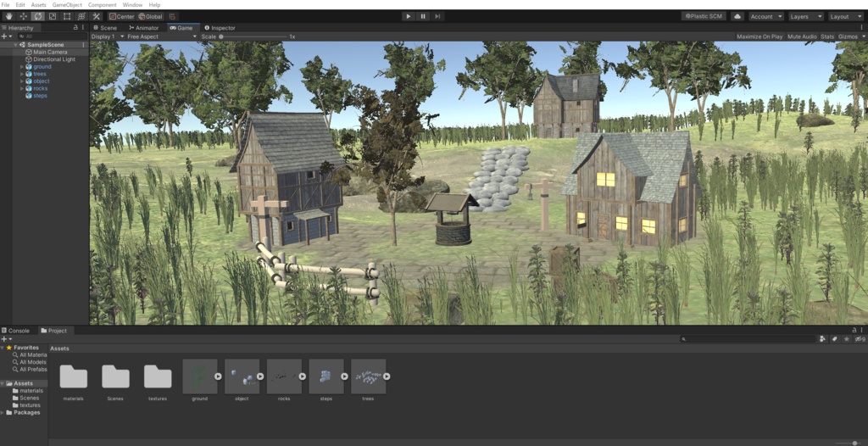Select the Move tool

click(24, 17)
